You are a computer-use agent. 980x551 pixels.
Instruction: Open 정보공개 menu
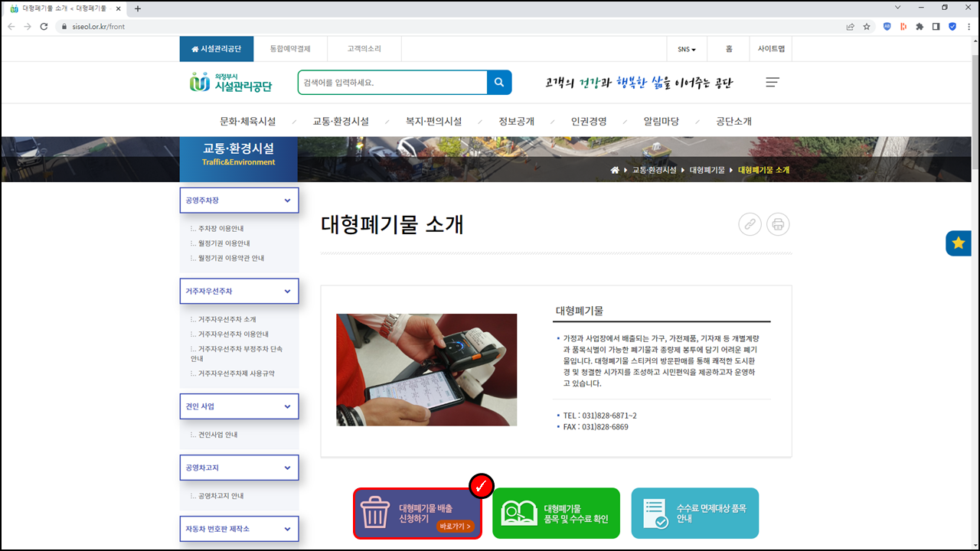(517, 122)
